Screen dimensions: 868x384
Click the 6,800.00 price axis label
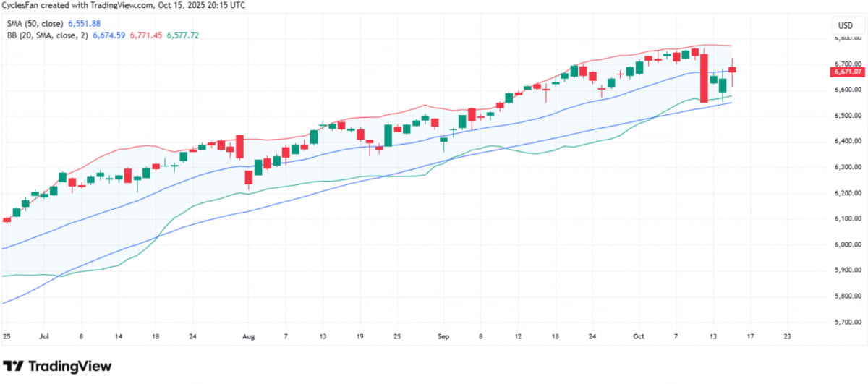pos(847,38)
